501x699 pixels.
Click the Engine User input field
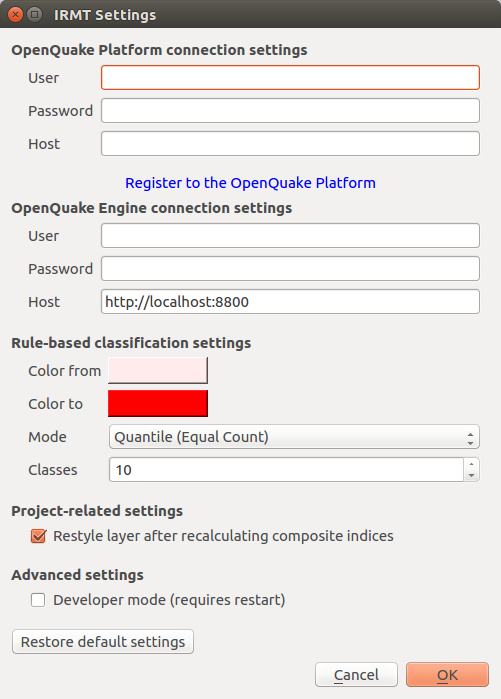click(x=290, y=235)
